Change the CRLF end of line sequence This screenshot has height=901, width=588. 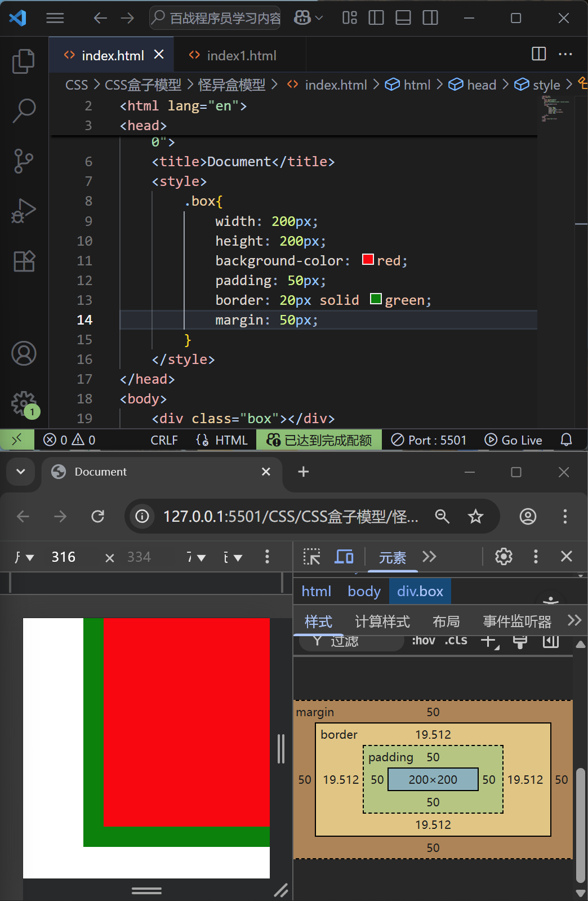pos(164,440)
